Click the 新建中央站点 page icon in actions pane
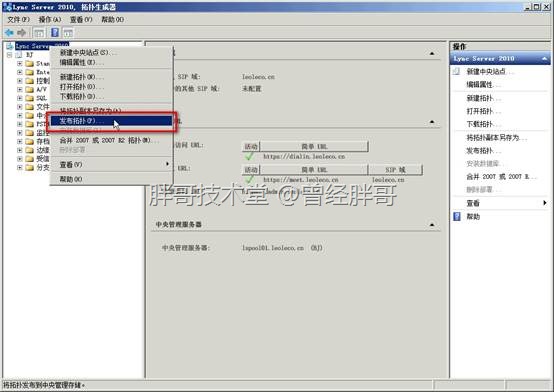The height and width of the screenshot is (392, 554). (456, 71)
